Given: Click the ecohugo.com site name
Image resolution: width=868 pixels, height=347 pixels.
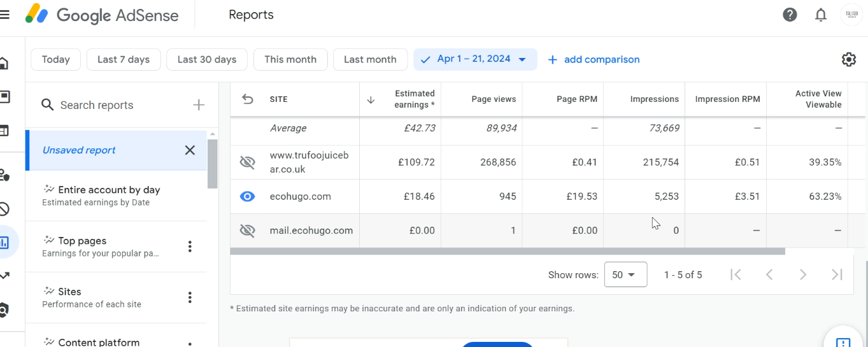Looking at the screenshot, I should [x=301, y=197].
